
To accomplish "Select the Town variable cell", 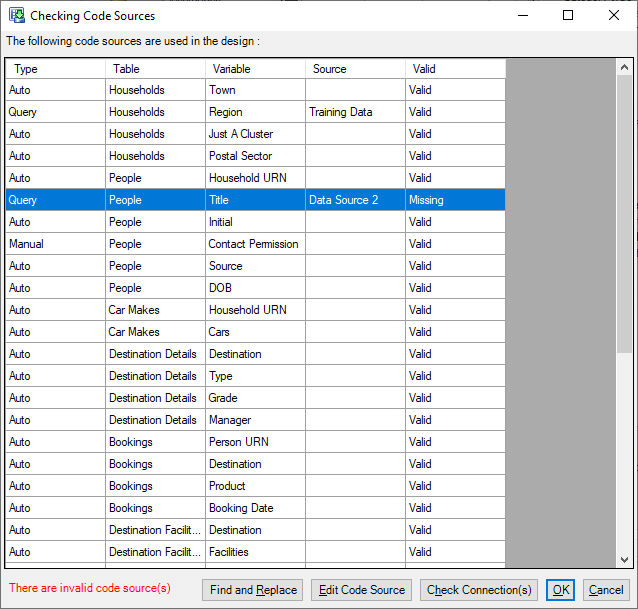I will 256,90.
